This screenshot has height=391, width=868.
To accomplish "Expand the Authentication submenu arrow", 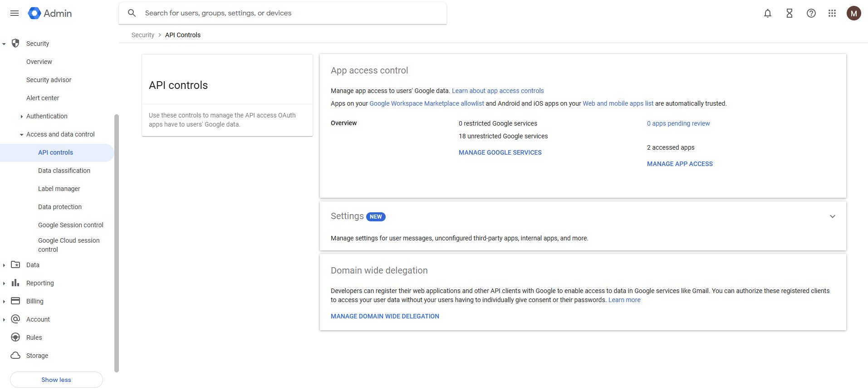I will point(21,117).
